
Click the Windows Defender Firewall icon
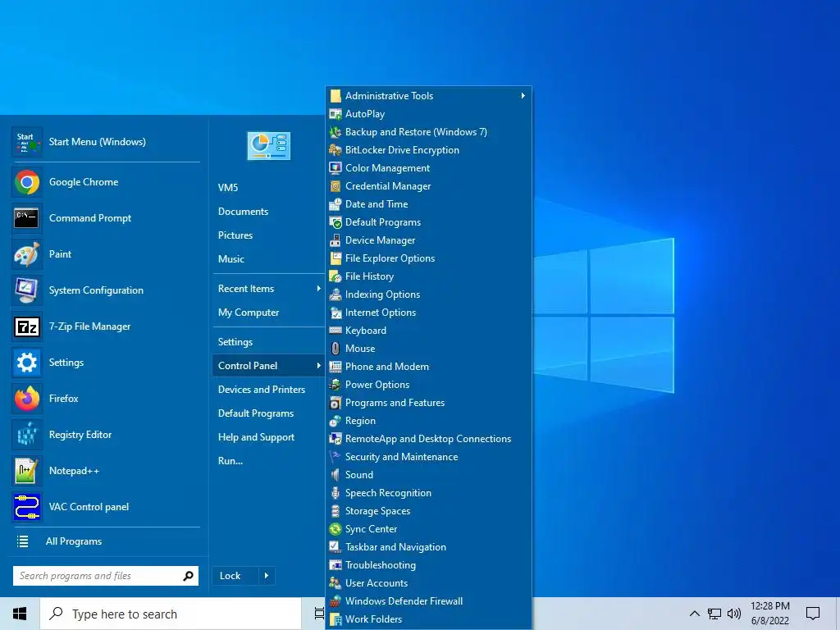(x=336, y=601)
